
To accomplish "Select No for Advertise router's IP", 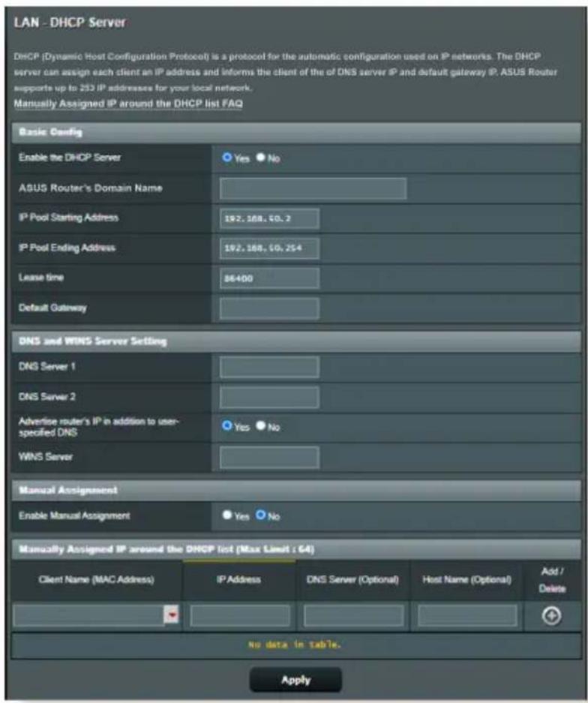I will (261, 425).
